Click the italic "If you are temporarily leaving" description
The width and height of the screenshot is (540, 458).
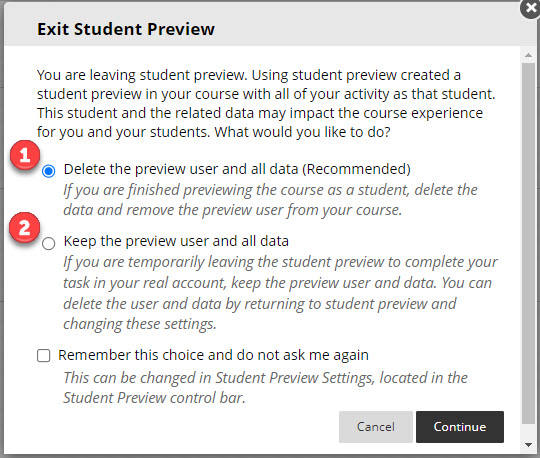[280, 293]
